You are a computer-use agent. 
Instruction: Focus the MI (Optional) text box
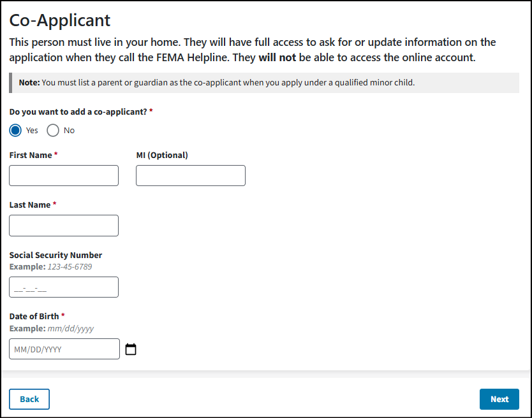190,176
